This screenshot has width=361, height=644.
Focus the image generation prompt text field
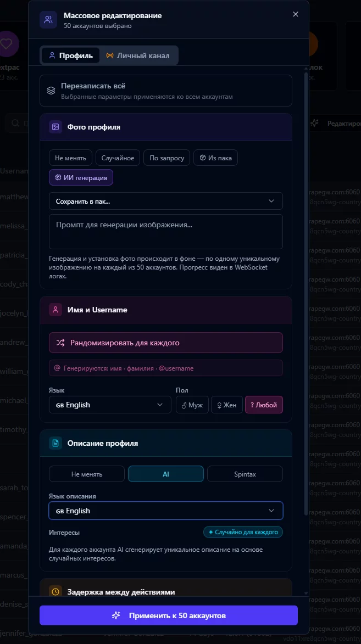pyautogui.click(x=166, y=231)
